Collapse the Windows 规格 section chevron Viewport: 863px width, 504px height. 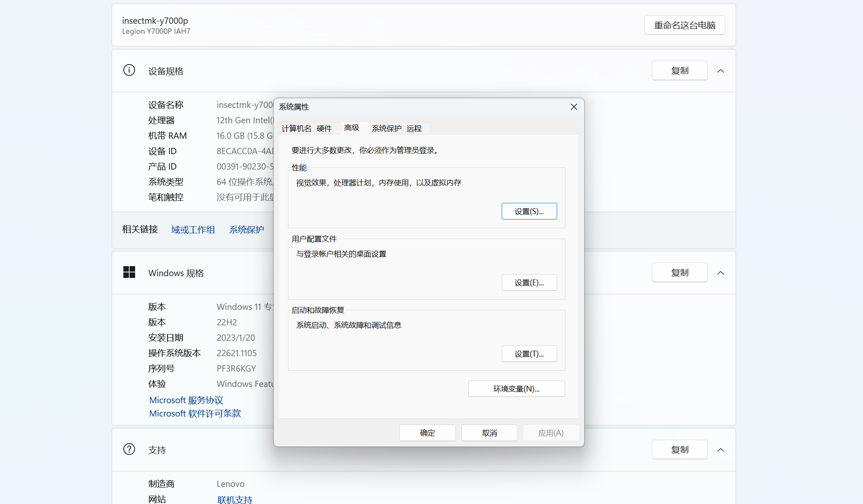(720, 273)
